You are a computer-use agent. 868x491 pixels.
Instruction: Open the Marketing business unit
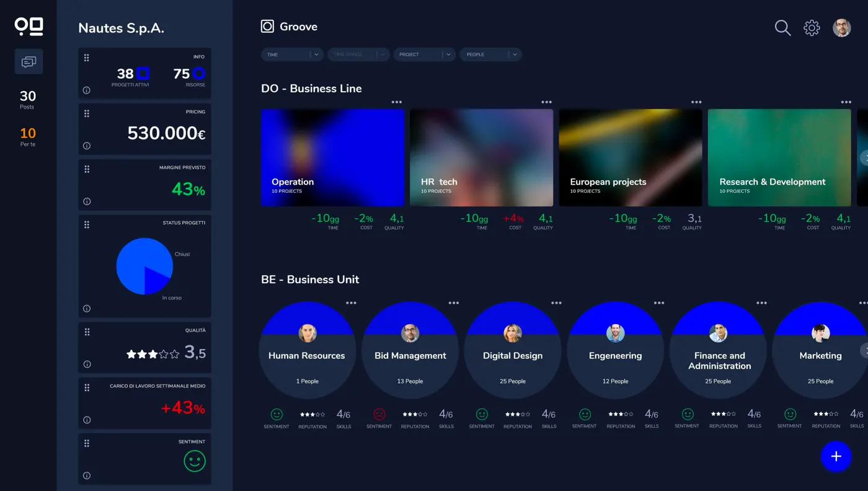pos(820,350)
